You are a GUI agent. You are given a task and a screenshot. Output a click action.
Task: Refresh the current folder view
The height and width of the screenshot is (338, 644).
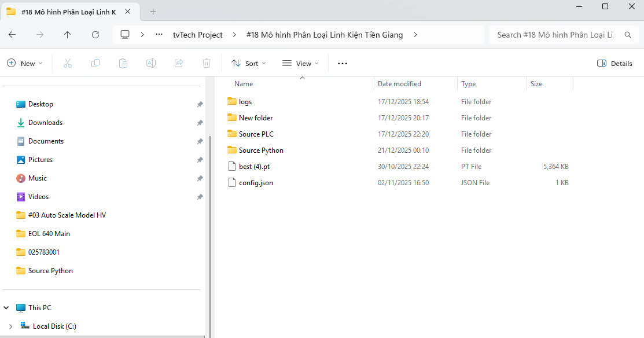tap(95, 35)
